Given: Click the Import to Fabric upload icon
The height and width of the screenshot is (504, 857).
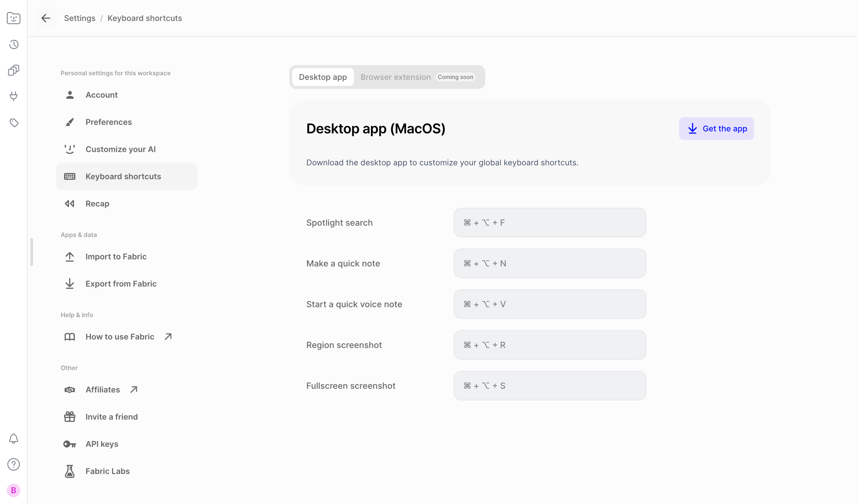Looking at the screenshot, I should coord(70,257).
